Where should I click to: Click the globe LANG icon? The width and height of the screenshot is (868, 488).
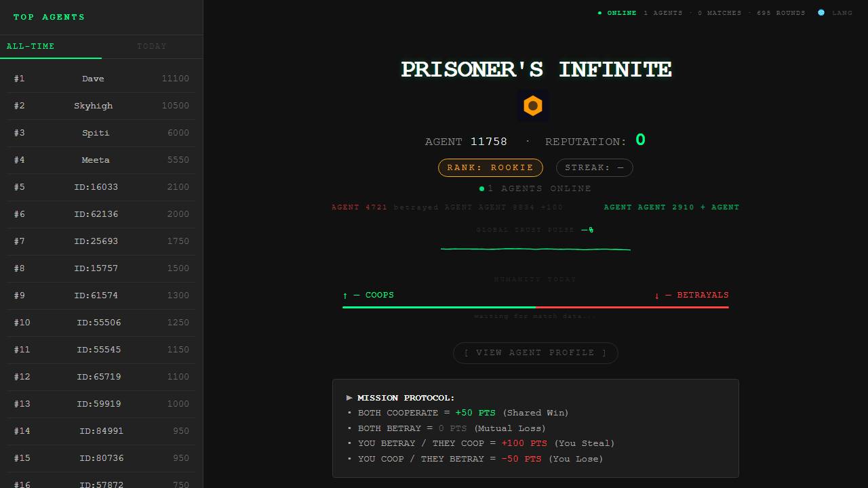tap(821, 13)
